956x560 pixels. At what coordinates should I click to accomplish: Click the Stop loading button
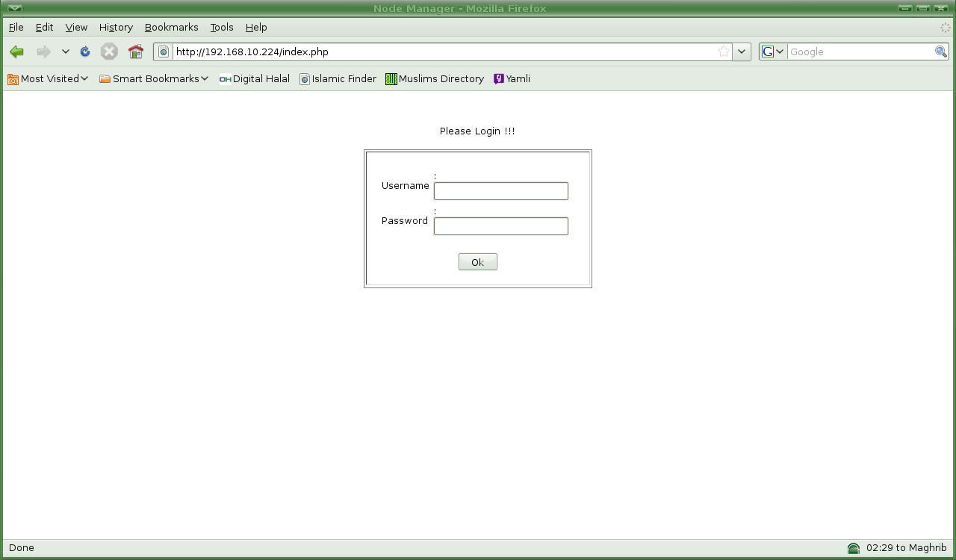[x=109, y=52]
